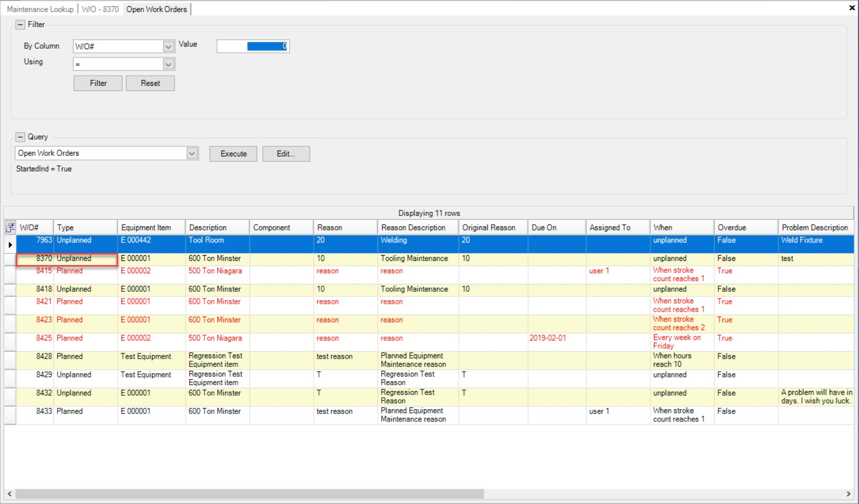Select work order 8429 cell
Image resolution: width=859 pixels, height=504 pixels.
(x=35, y=379)
